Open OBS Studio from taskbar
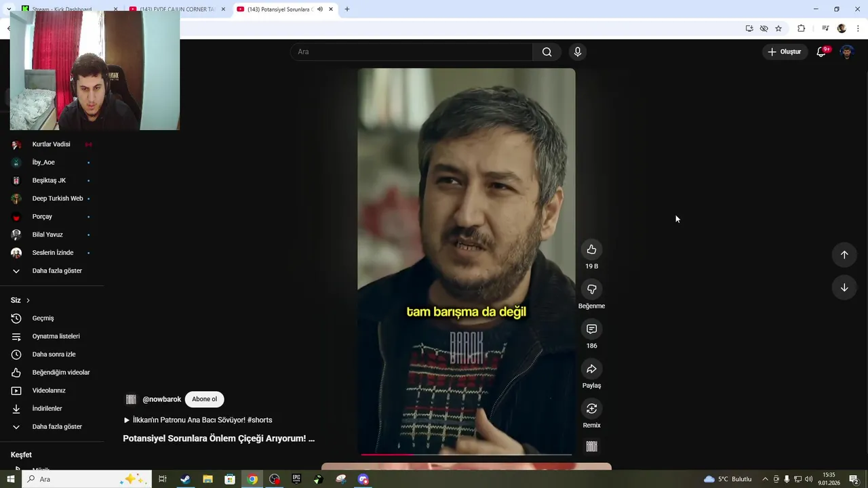868x488 pixels. pyautogui.click(x=275, y=479)
